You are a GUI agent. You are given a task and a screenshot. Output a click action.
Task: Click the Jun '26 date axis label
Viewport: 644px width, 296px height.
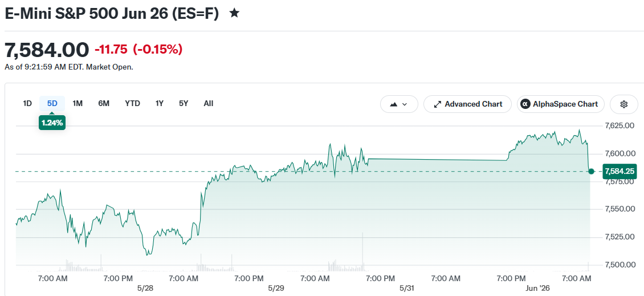(x=537, y=288)
